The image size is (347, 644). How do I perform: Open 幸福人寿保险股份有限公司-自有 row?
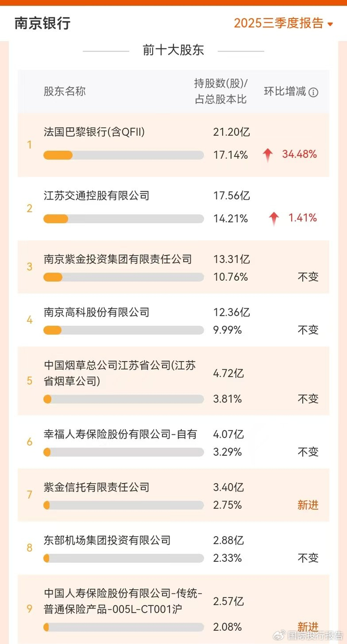pyautogui.click(x=120, y=434)
